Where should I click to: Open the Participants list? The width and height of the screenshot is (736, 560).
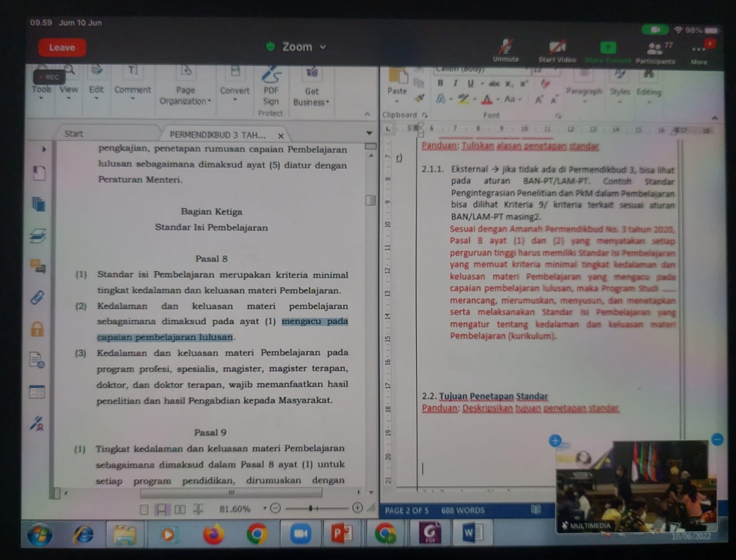click(655, 53)
